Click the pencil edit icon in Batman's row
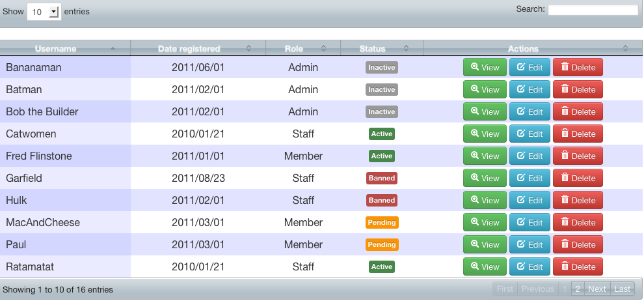The width and height of the screenshot is (644, 301). tap(521, 89)
